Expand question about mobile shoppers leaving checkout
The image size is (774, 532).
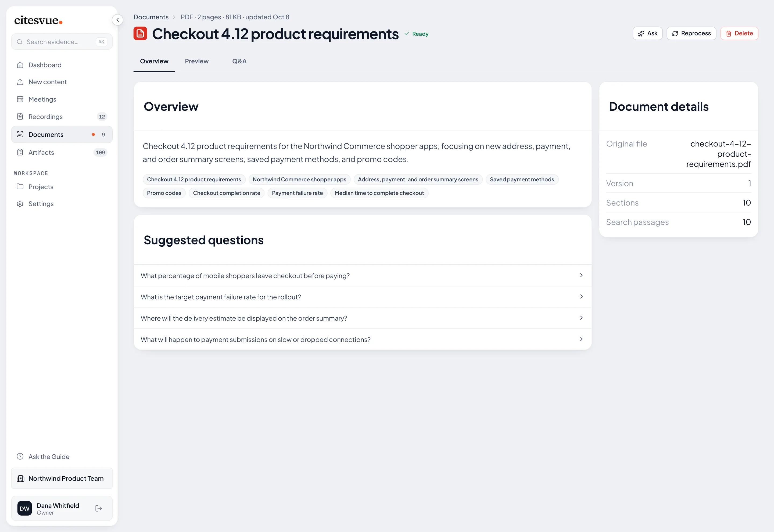pos(363,276)
